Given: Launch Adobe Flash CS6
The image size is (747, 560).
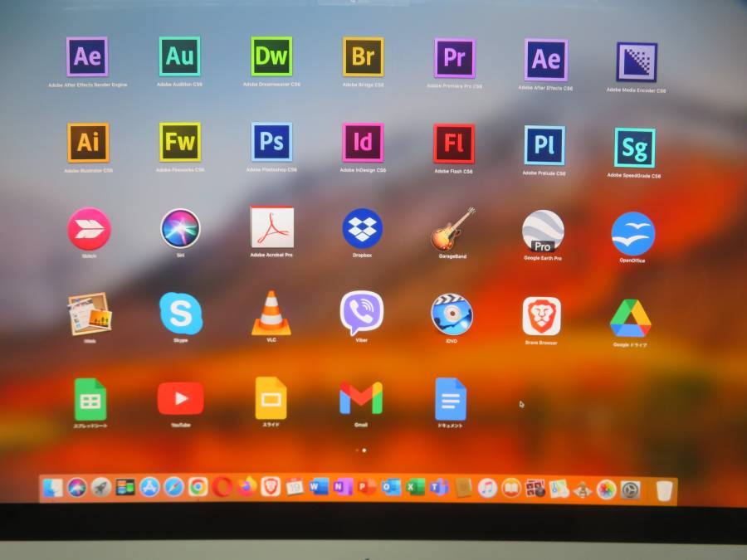Looking at the screenshot, I should point(453,144).
